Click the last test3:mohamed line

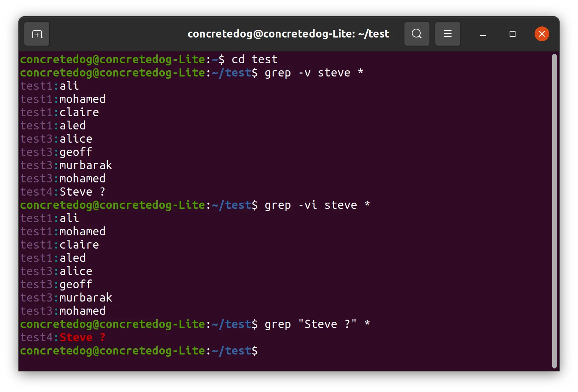(63, 311)
